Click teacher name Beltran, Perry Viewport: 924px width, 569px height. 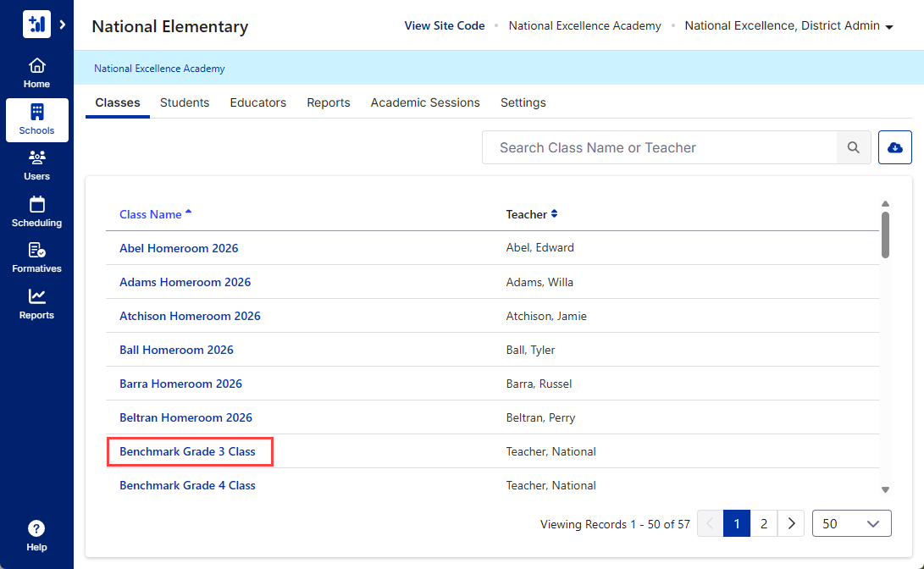pos(540,417)
